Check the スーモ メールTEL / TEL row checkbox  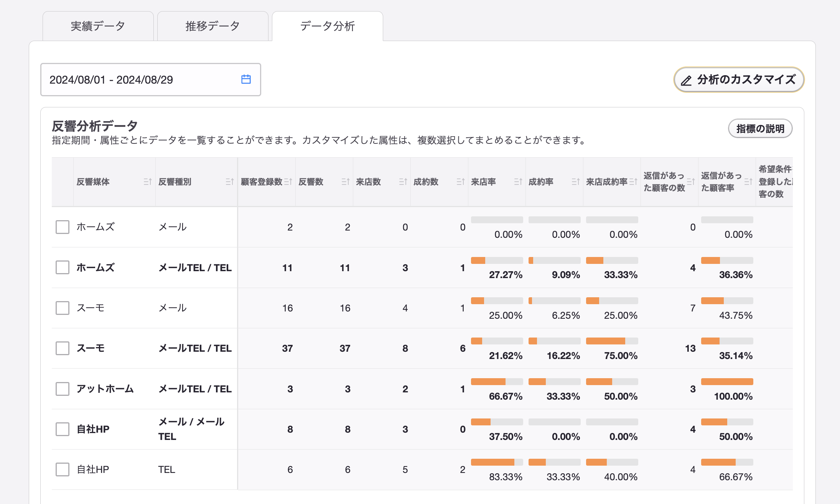[x=63, y=348]
